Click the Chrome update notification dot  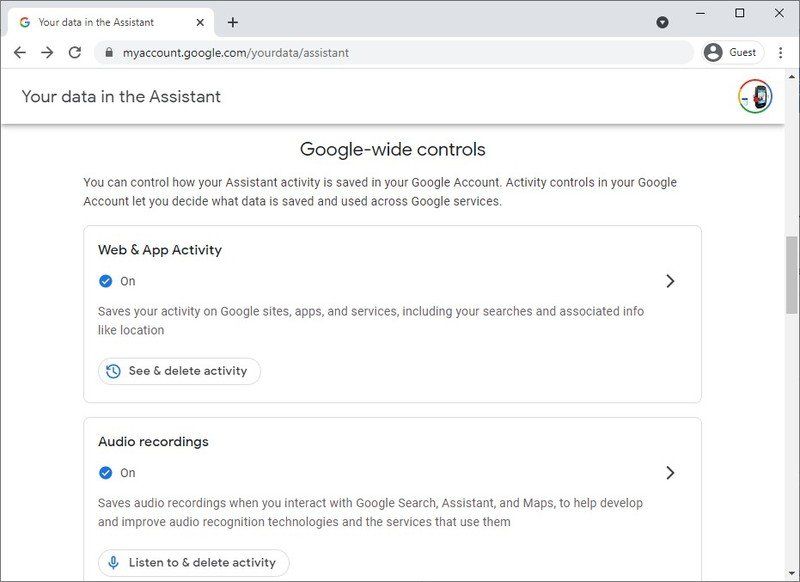tap(662, 23)
